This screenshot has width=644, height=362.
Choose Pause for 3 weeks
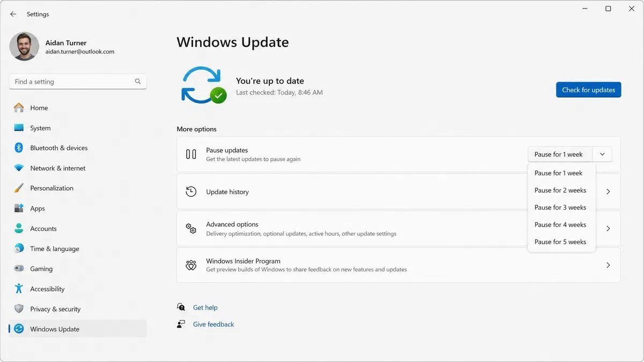coord(561,208)
